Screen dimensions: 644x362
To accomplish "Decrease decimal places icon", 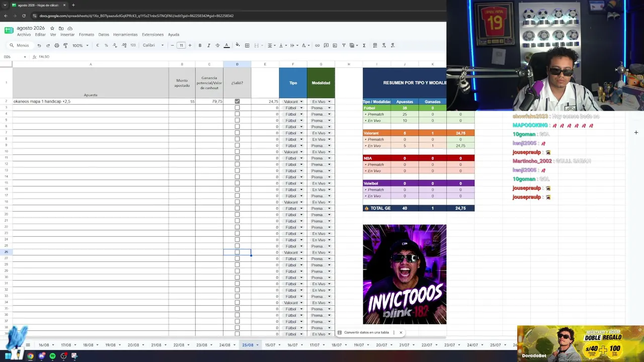I will [x=115, y=45].
